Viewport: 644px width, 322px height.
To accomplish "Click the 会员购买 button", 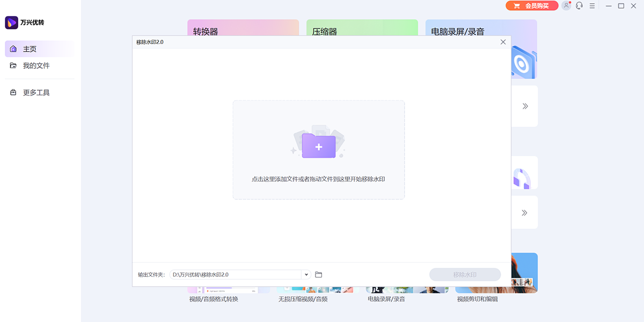I will [x=531, y=6].
